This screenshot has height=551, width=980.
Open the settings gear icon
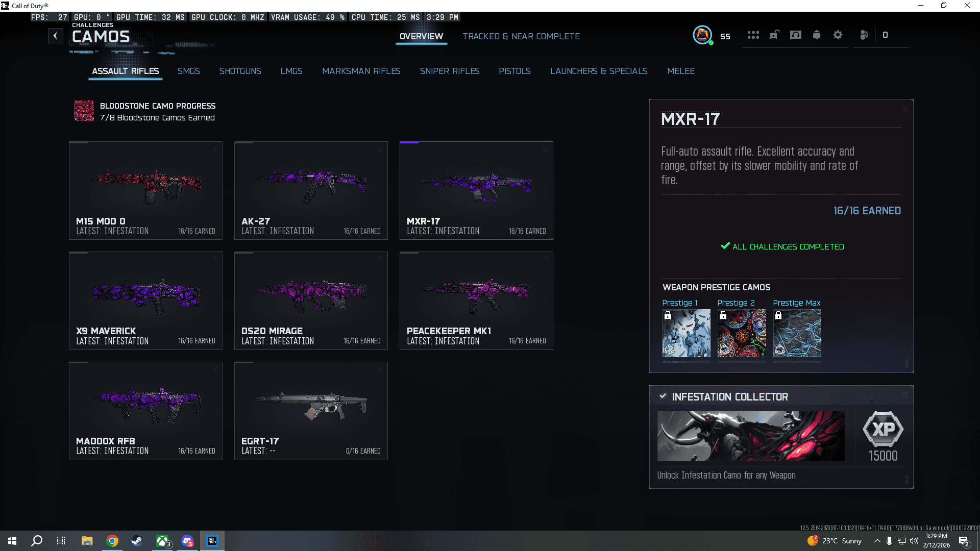point(838,35)
